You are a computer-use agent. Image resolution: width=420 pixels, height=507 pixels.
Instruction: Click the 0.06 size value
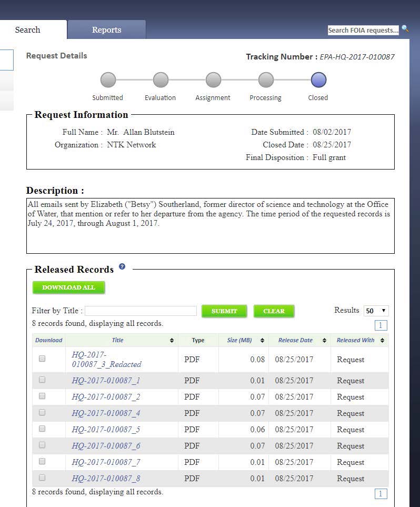click(x=257, y=430)
